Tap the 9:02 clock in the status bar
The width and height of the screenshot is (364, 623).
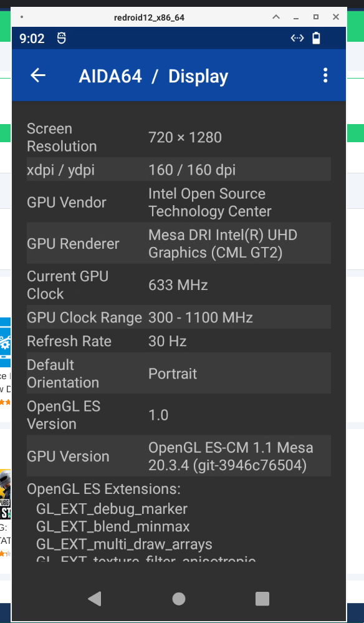click(x=32, y=38)
